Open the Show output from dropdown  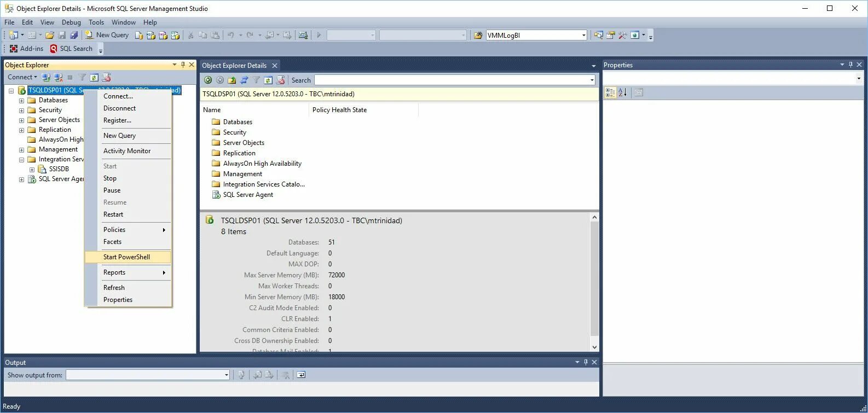pos(227,375)
